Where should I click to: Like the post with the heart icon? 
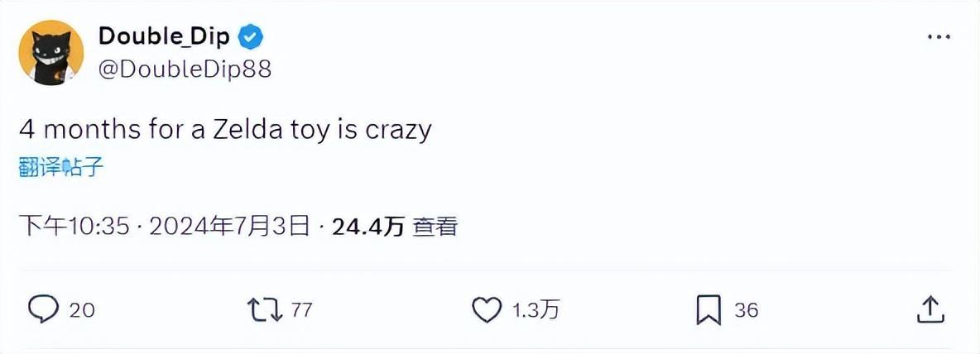click(487, 309)
